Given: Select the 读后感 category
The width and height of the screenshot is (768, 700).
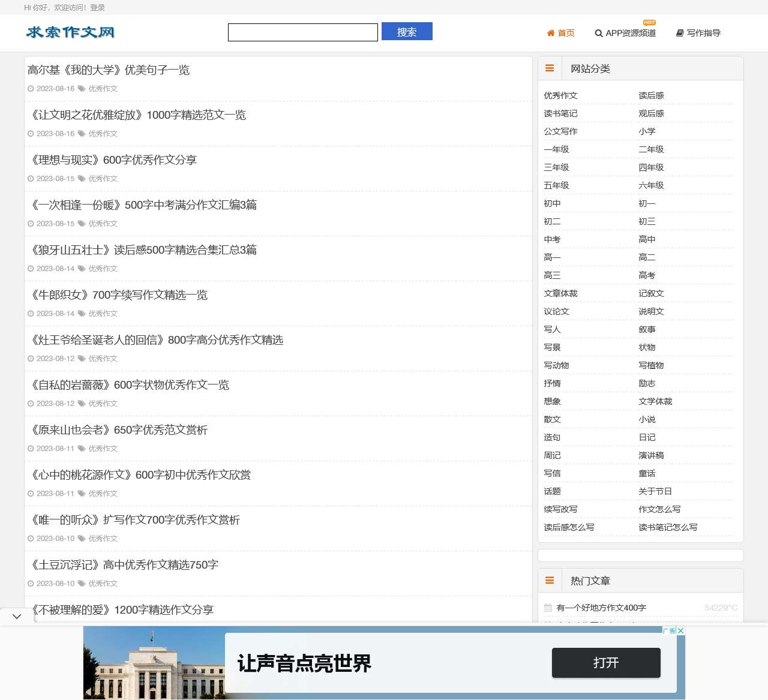Looking at the screenshot, I should pyautogui.click(x=651, y=95).
